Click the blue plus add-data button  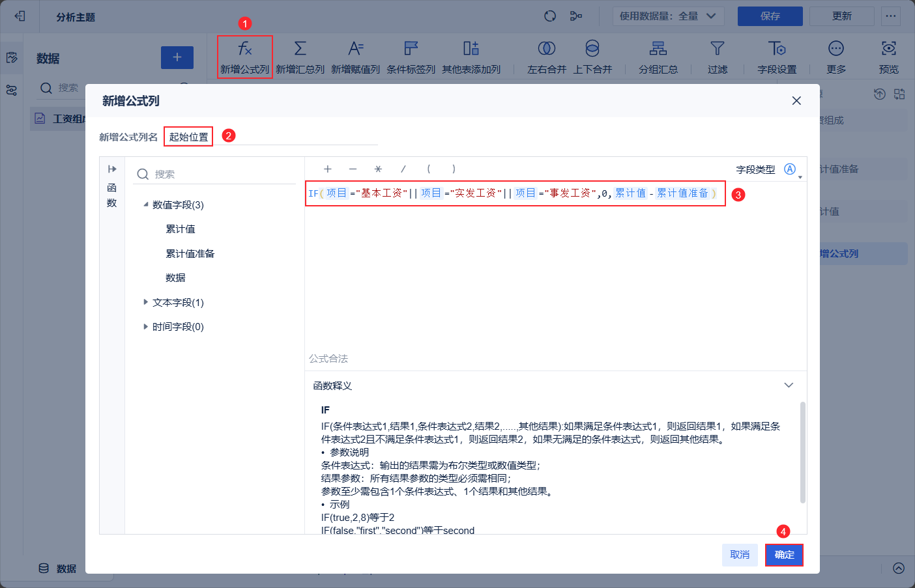[177, 57]
